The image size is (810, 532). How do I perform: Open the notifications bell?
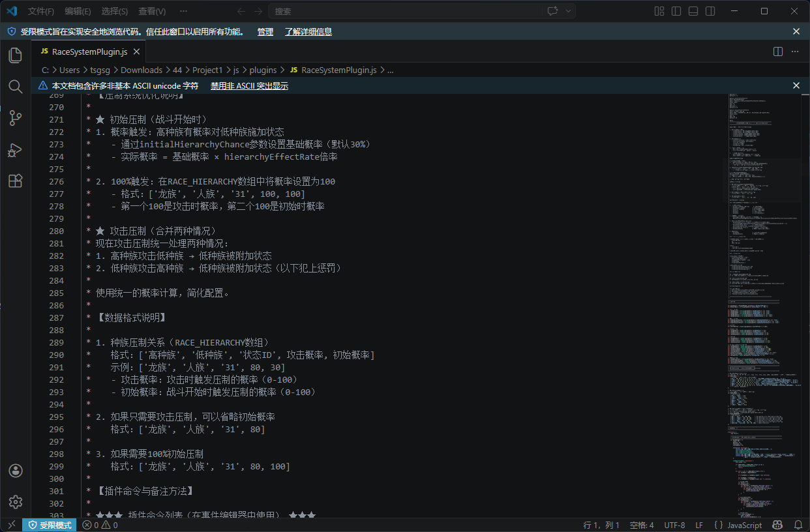pos(798,525)
